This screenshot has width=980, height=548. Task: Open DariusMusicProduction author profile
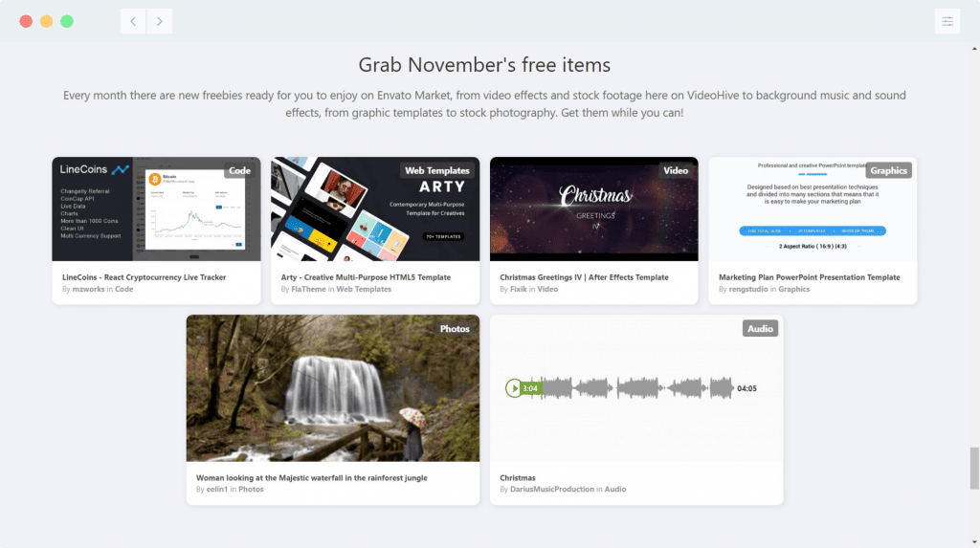click(552, 490)
